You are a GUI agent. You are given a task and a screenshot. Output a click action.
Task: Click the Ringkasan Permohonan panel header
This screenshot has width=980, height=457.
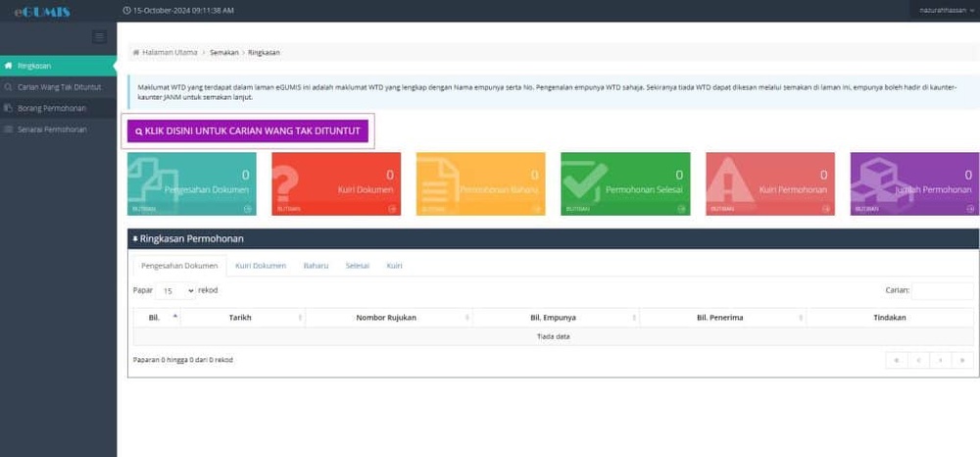click(x=553, y=239)
